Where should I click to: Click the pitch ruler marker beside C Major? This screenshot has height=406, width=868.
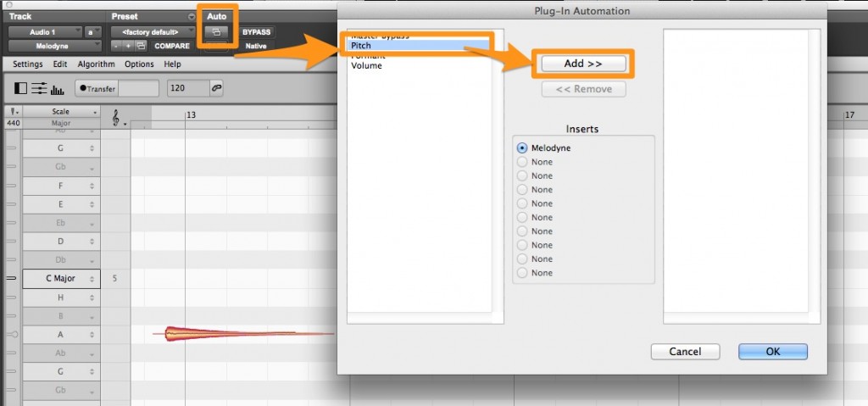click(11, 278)
